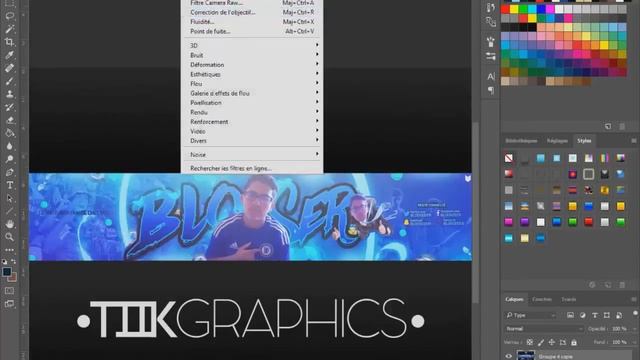Toggle filter for pixel layers

coord(570,315)
